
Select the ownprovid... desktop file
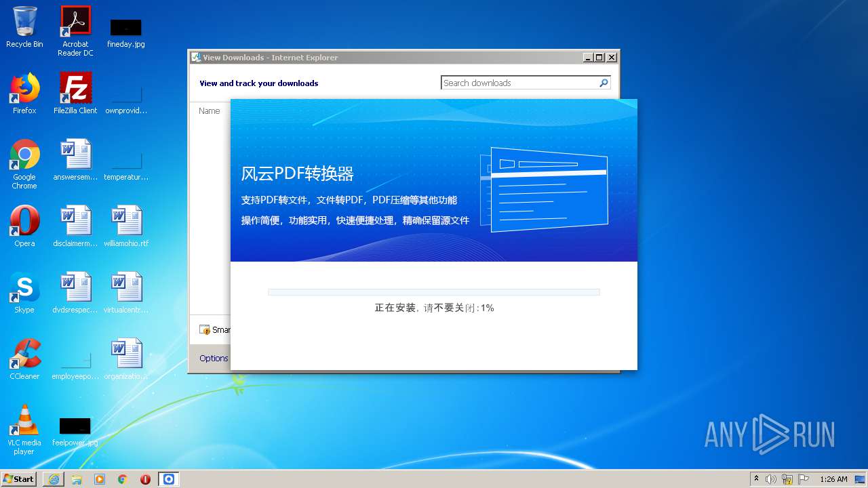click(126, 98)
